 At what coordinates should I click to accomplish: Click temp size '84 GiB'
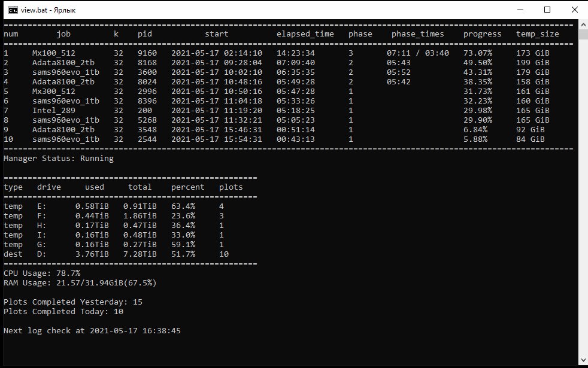tap(531, 139)
